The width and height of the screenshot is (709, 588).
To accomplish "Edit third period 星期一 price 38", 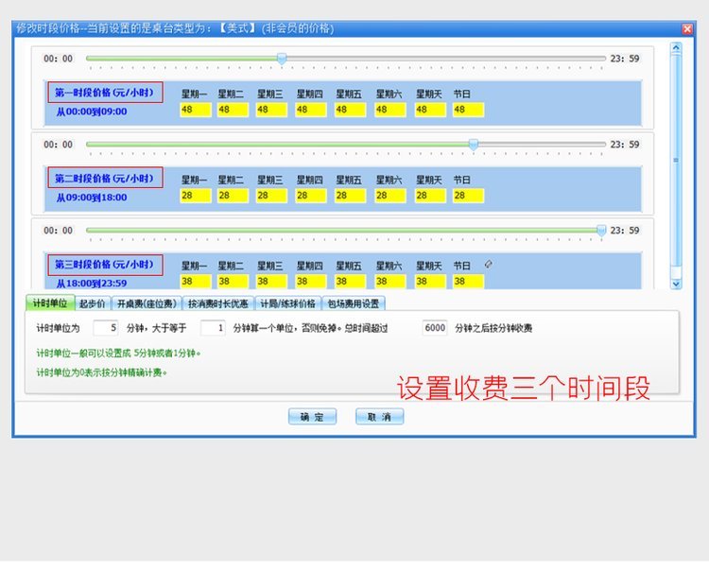I will pos(196,282).
